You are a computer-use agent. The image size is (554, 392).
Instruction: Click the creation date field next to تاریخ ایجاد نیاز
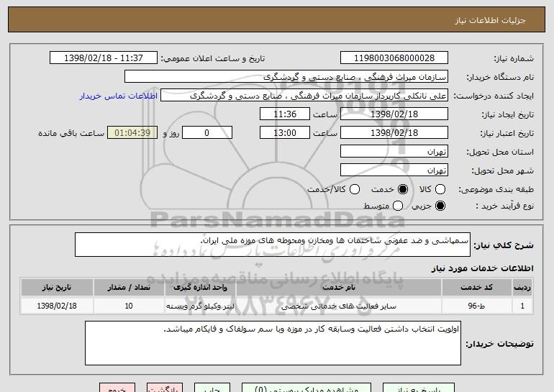pyautogui.click(x=394, y=114)
